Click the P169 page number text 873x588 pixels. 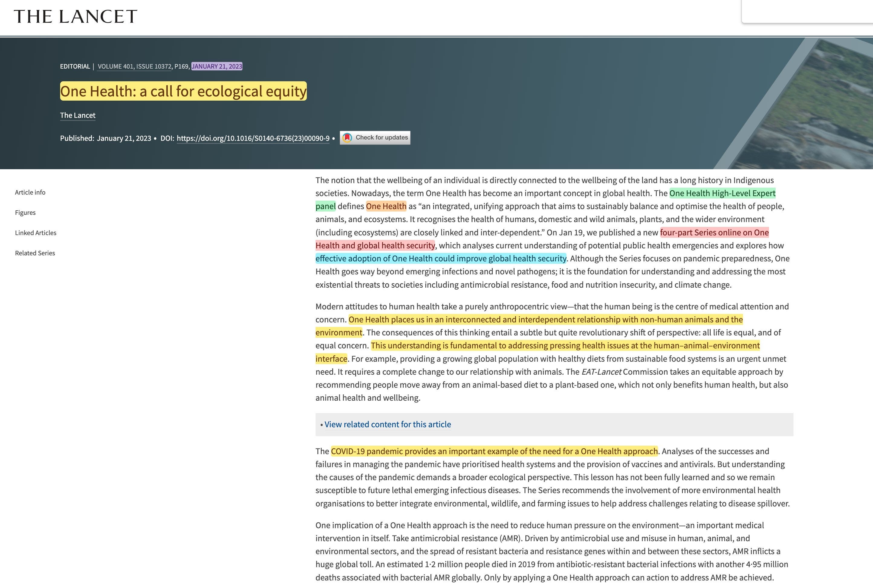click(181, 66)
